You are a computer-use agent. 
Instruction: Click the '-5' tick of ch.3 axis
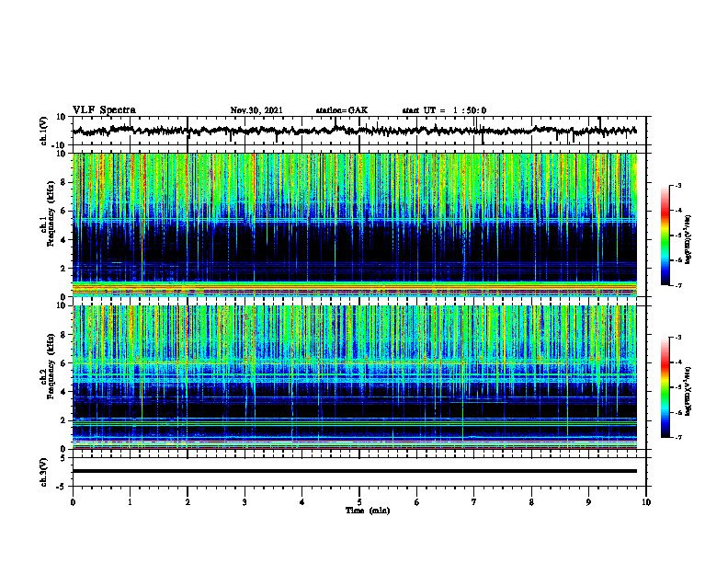[x=63, y=487]
